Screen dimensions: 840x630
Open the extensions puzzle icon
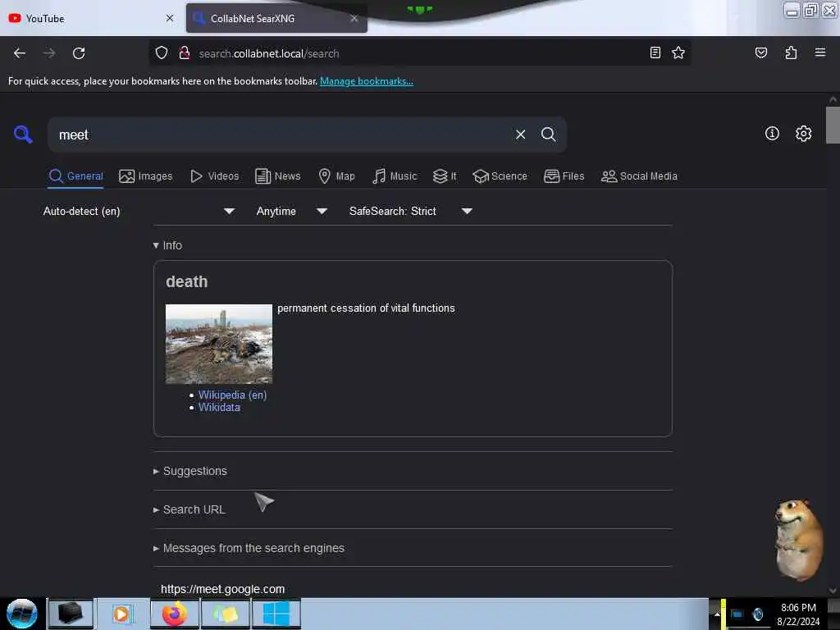pos(791,52)
